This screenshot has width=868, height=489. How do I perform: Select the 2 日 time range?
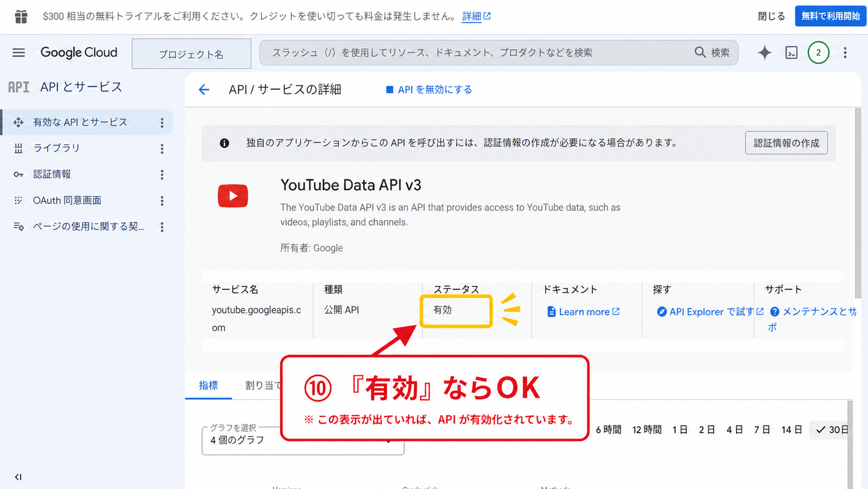click(x=707, y=430)
